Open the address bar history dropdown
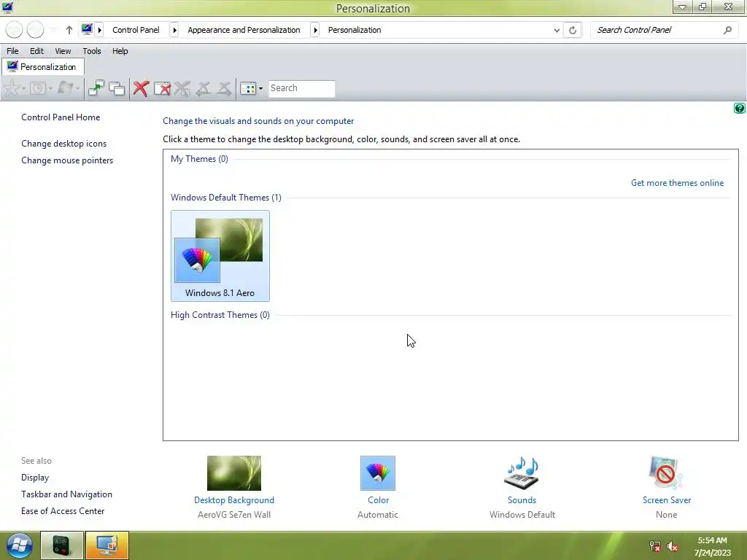The height and width of the screenshot is (560, 747). pyautogui.click(x=557, y=30)
